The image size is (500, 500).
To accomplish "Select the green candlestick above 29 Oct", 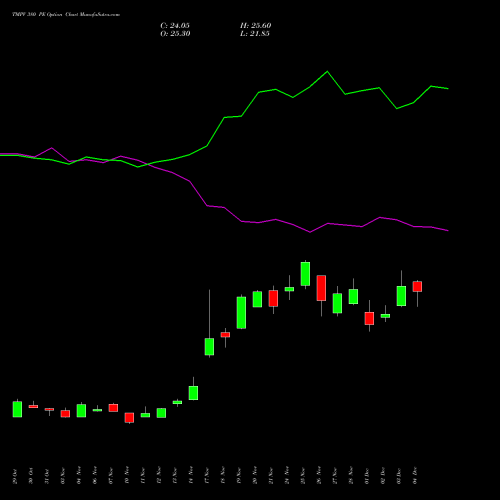I will point(17,409).
